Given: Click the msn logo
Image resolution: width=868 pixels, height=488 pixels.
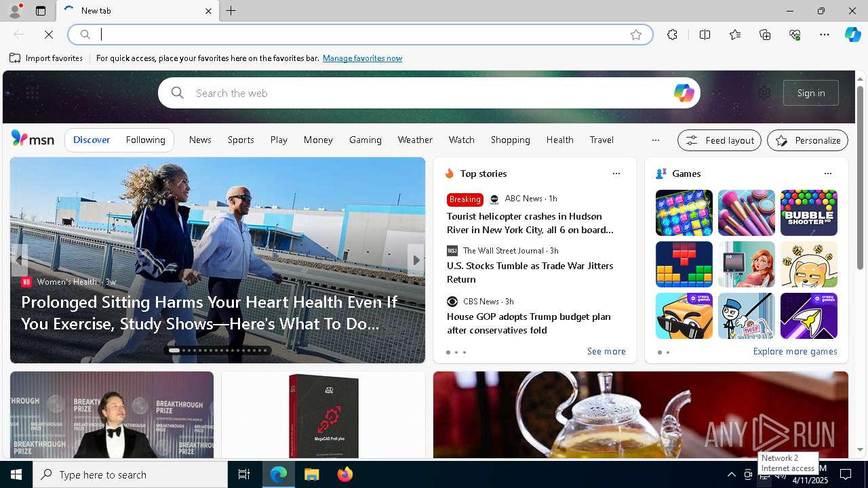Looking at the screenshot, I should [x=33, y=139].
